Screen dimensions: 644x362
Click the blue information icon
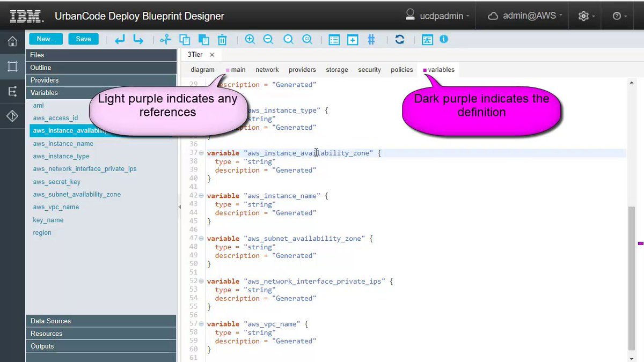444,39
